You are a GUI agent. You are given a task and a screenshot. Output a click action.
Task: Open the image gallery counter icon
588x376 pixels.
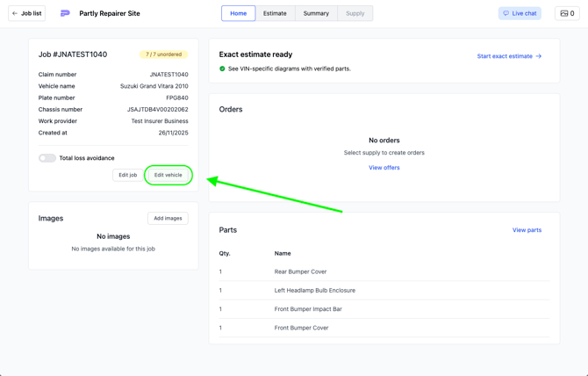coord(564,13)
